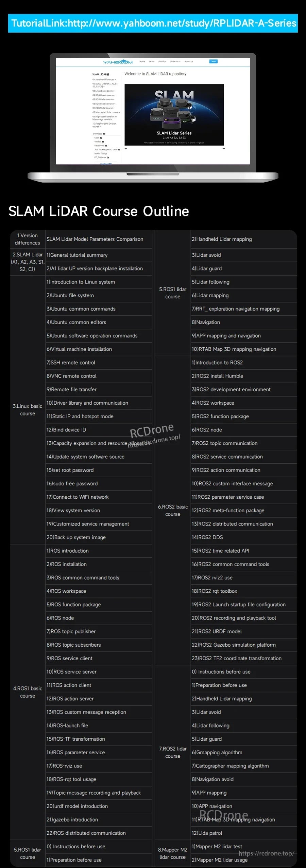
Task: Go to previous slide with left arrow
Action: point(126,148)
